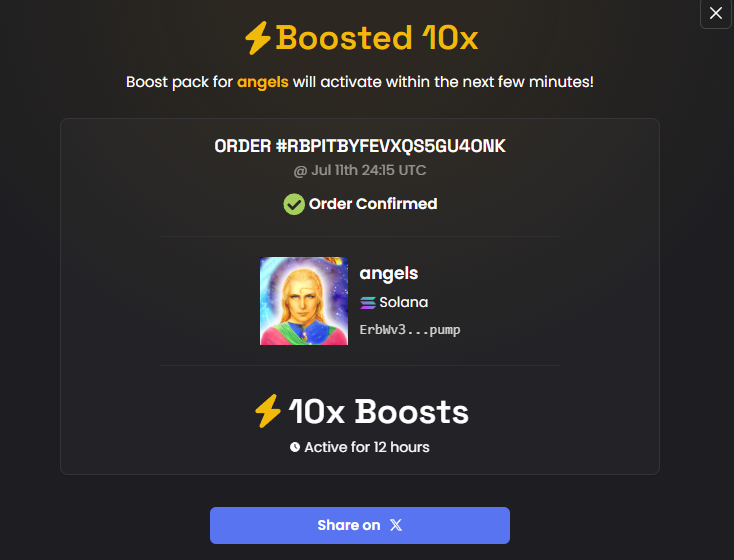
Task: Click the angels token thumbnail image
Action: 304,301
